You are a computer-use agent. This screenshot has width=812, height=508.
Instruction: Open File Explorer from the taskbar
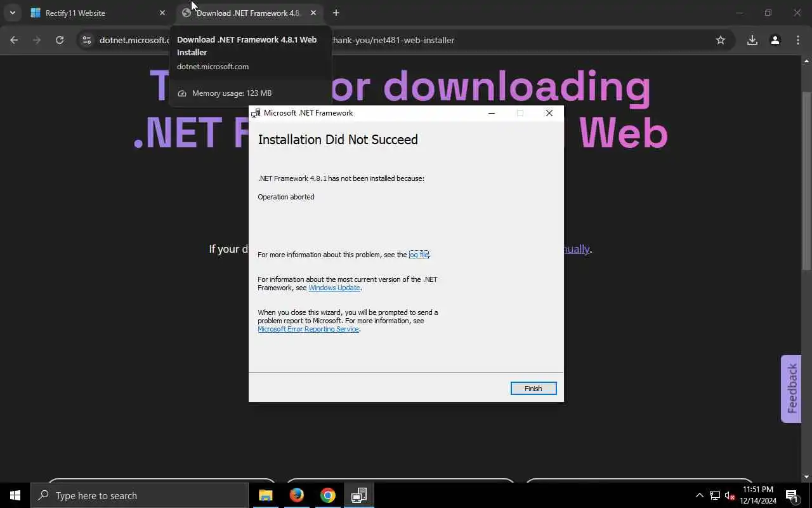pyautogui.click(x=266, y=495)
